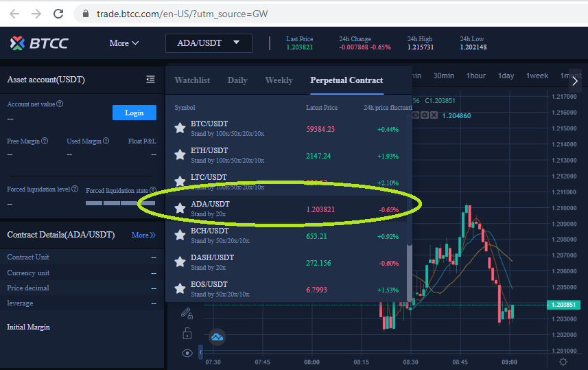Click the Login button

[x=134, y=113]
